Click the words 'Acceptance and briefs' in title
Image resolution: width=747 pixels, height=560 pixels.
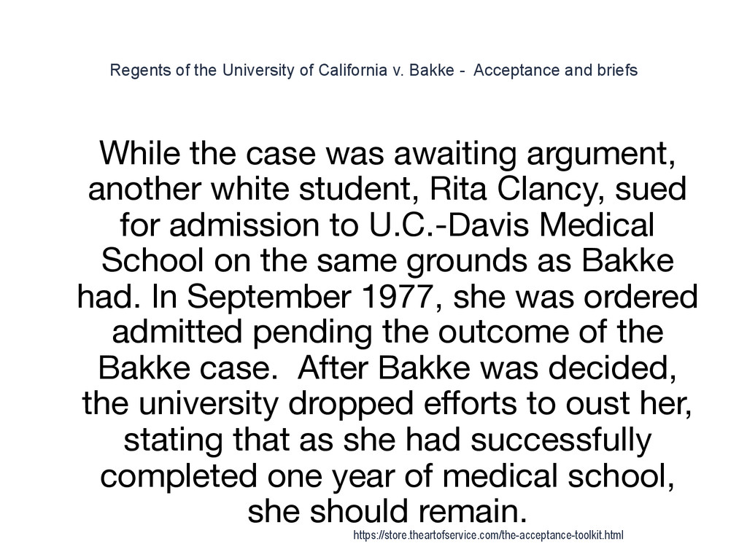click(555, 71)
